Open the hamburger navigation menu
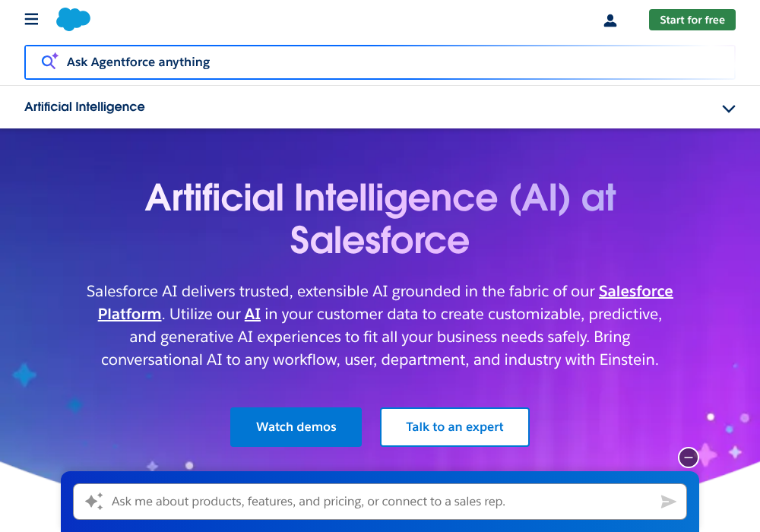This screenshot has height=532, width=760. [x=31, y=19]
